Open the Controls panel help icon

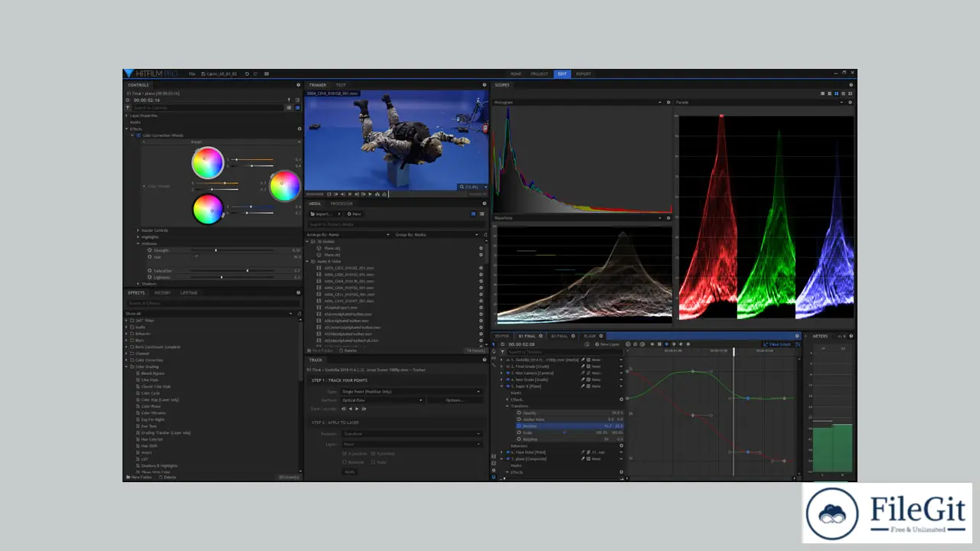[x=299, y=85]
